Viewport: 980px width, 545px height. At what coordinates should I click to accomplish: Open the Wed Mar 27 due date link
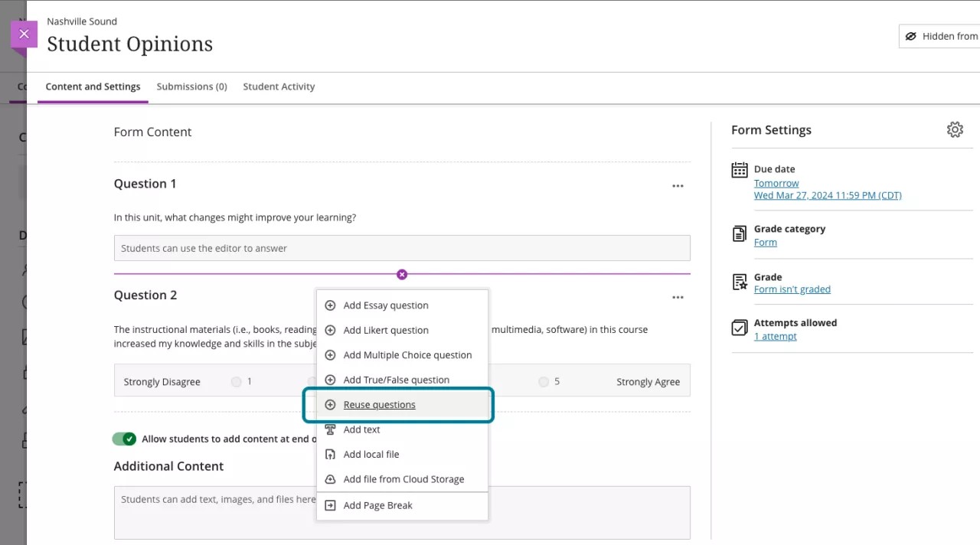click(828, 195)
